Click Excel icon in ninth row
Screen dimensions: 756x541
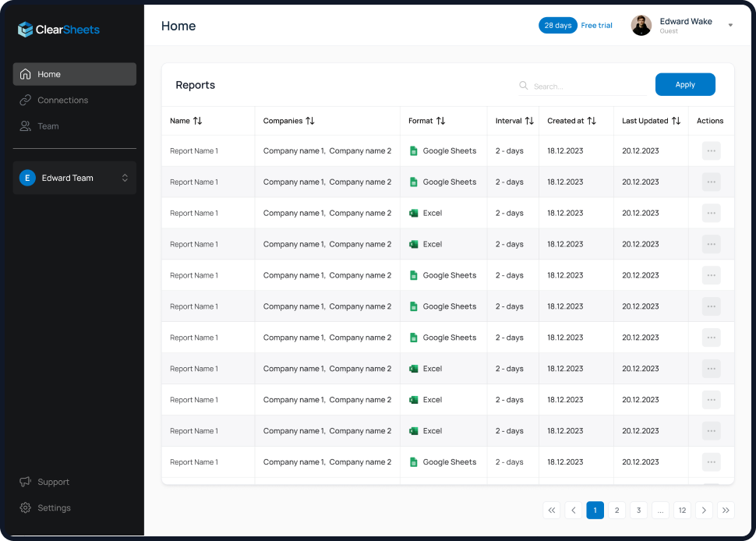413,400
